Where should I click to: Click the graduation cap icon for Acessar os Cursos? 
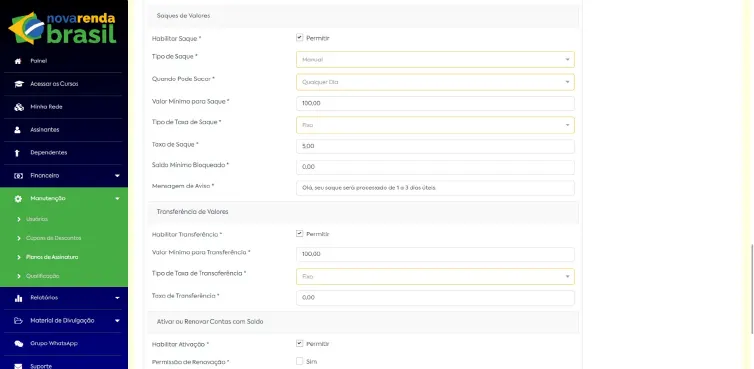18,84
